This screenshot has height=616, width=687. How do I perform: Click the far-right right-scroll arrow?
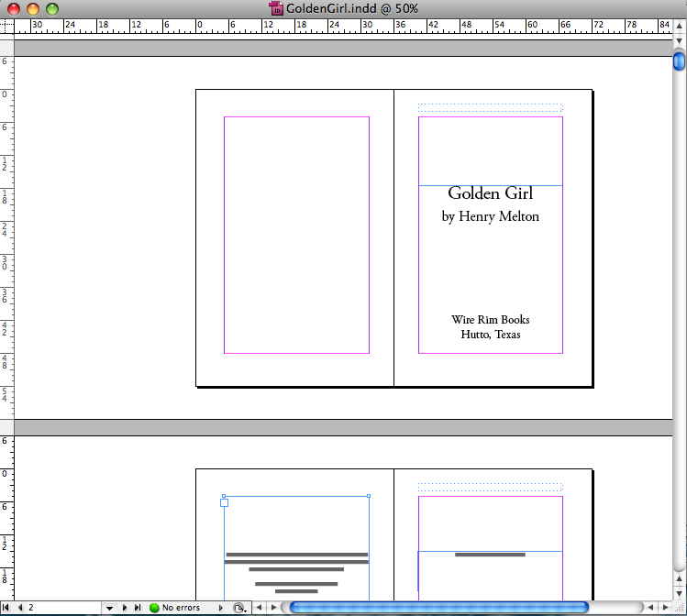[x=666, y=608]
